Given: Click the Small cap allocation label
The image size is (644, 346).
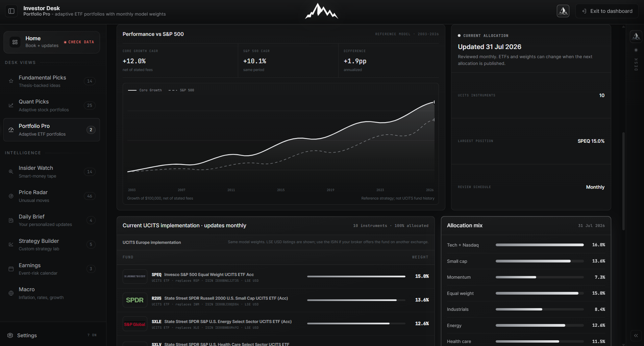Looking at the screenshot, I should [457, 261].
